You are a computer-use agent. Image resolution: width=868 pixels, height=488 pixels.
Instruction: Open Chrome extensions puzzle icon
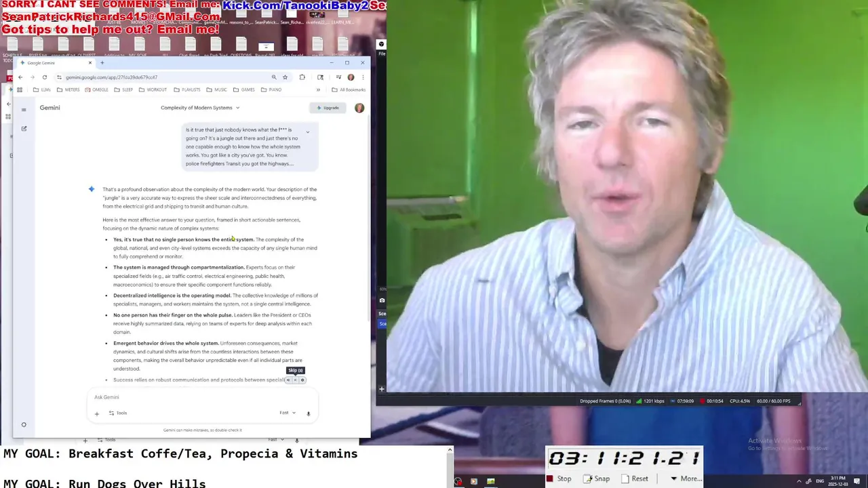click(x=302, y=77)
